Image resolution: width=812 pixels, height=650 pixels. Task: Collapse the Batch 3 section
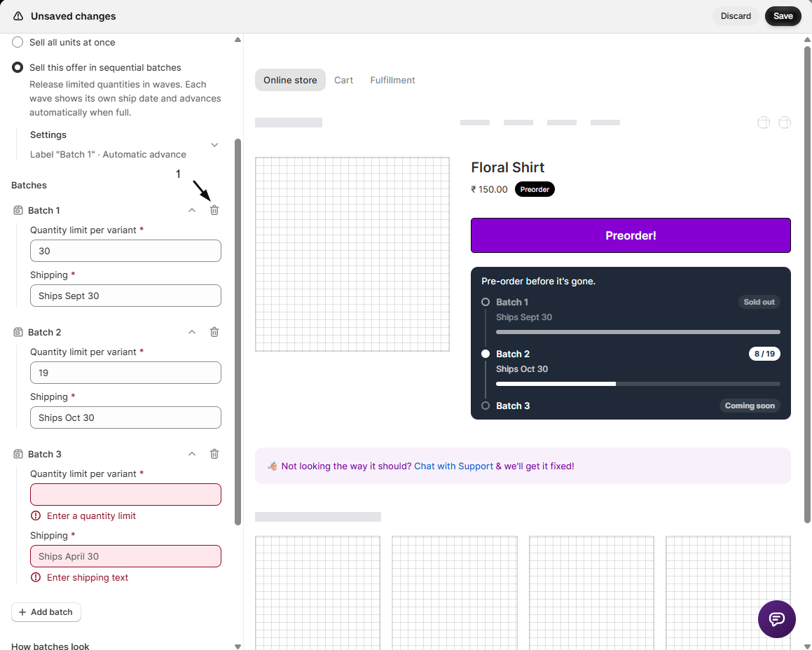tap(192, 454)
